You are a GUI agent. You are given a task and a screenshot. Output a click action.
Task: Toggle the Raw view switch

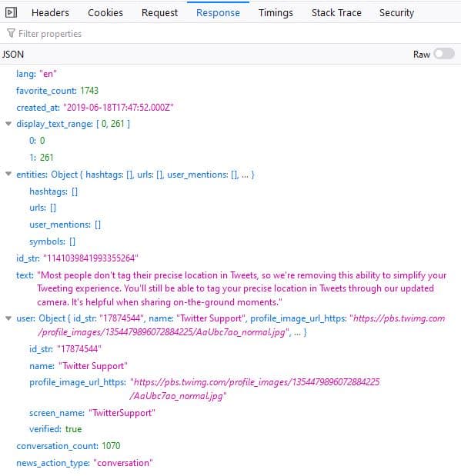(444, 54)
